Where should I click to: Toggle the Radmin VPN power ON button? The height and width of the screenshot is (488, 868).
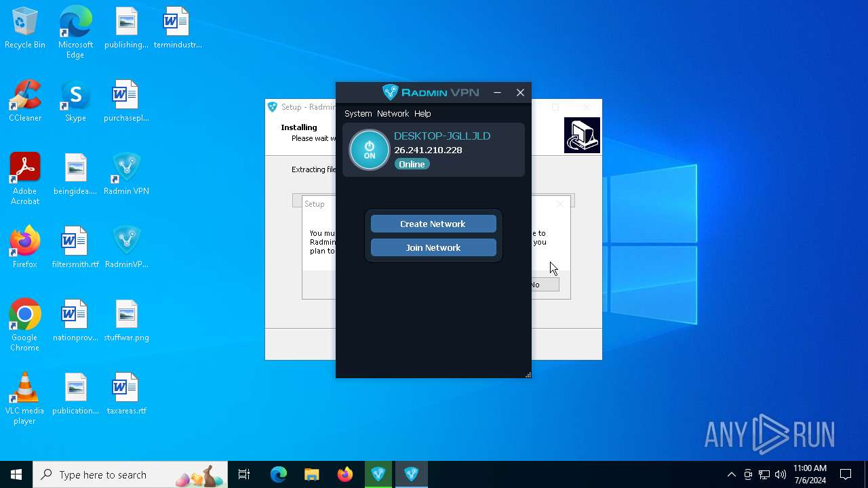[x=370, y=150]
